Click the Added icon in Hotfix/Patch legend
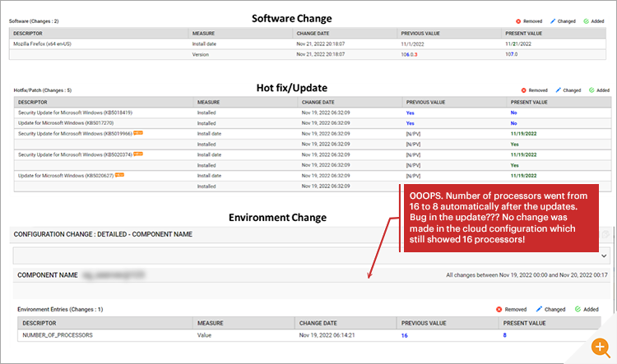This screenshot has width=617, height=364. [x=591, y=90]
